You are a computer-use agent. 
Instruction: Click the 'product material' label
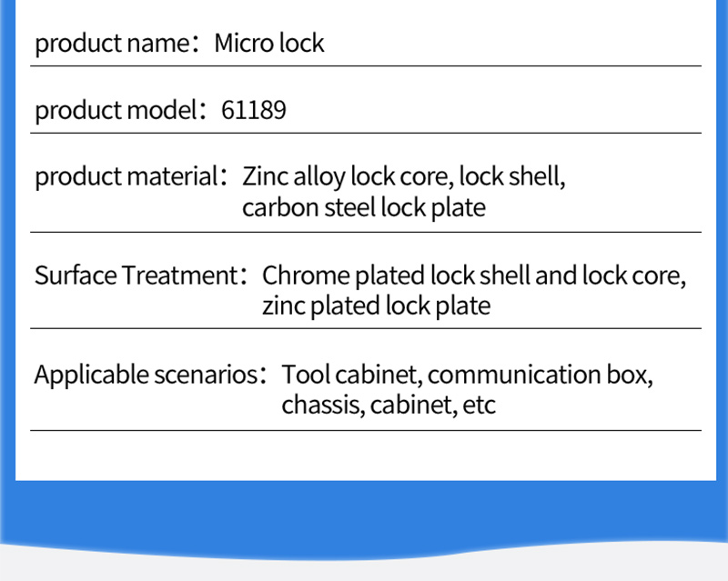tap(126, 177)
